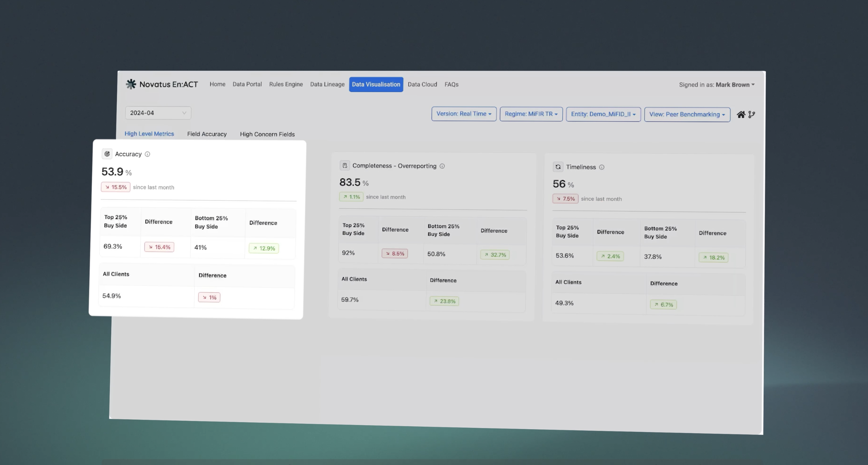Expand the Entity: Demo_MiFID_II dropdown
The image size is (868, 465).
pyautogui.click(x=603, y=114)
